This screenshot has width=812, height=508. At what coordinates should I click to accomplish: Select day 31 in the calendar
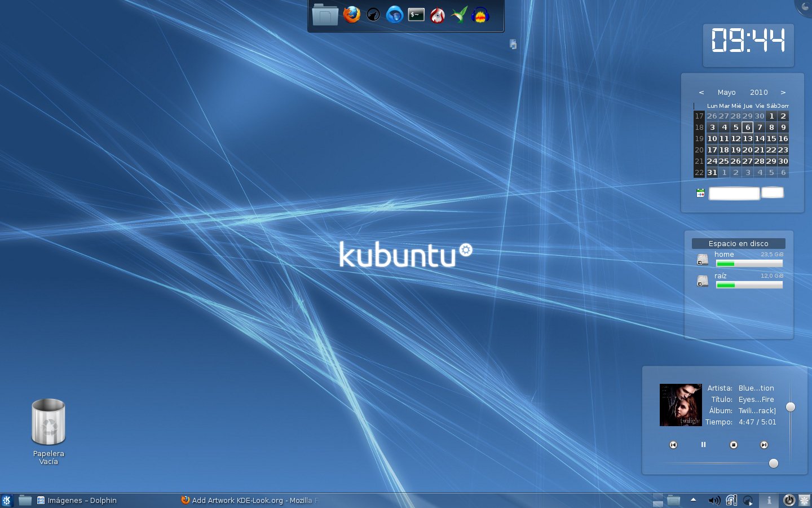point(712,172)
